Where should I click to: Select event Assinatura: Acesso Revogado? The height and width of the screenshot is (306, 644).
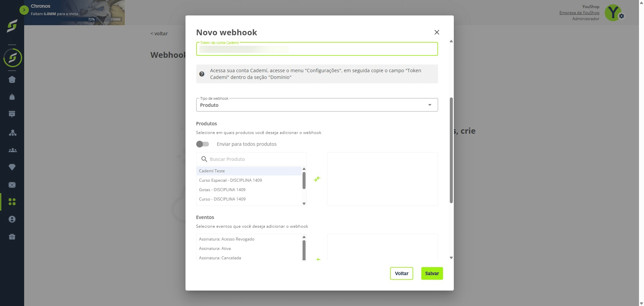coord(249,239)
